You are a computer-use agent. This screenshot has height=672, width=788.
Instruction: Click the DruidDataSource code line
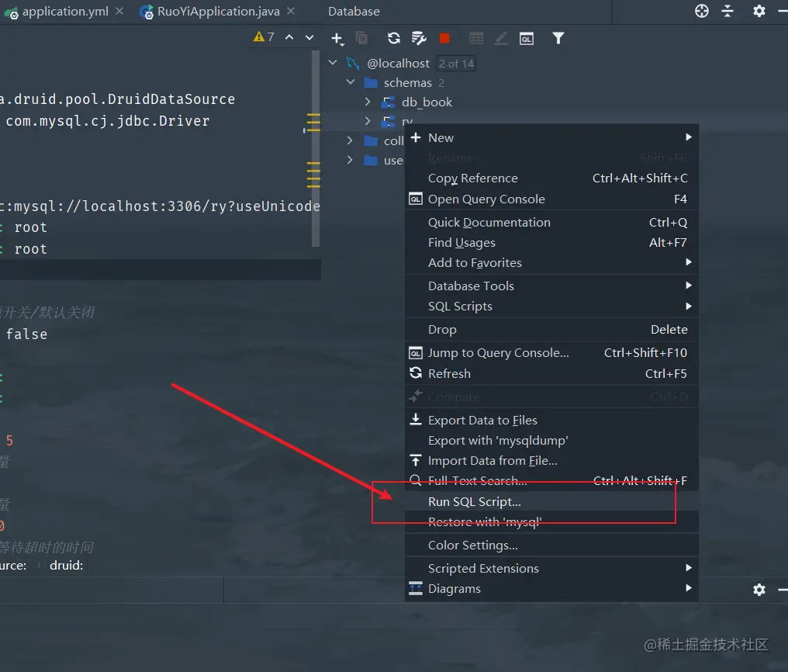pos(118,99)
